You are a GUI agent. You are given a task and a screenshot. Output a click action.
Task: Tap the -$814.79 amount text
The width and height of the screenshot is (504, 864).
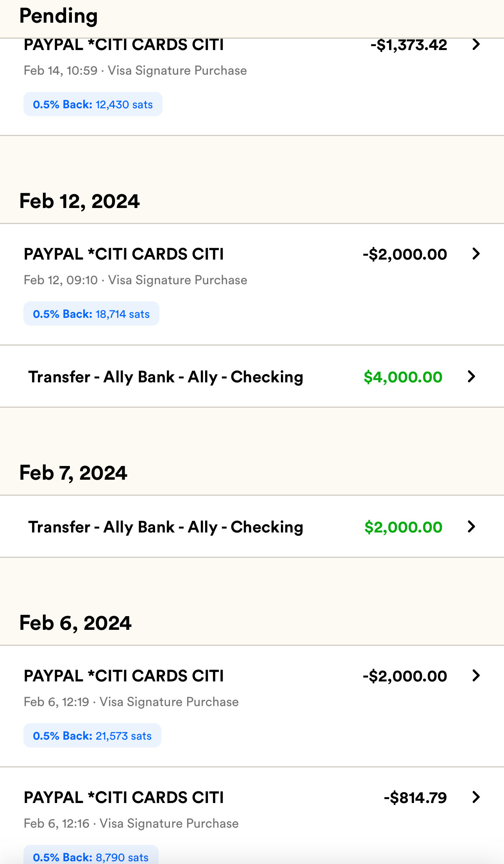click(x=415, y=798)
